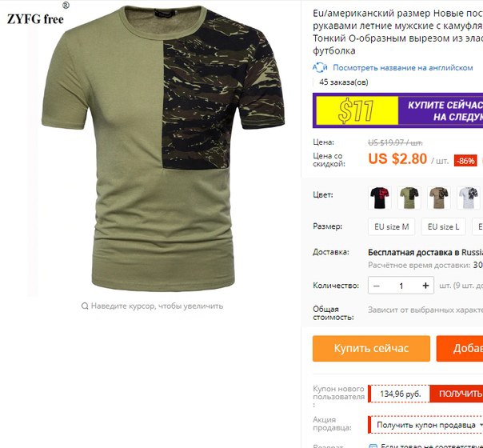Add item to cart with Добавить button

click(x=460, y=349)
